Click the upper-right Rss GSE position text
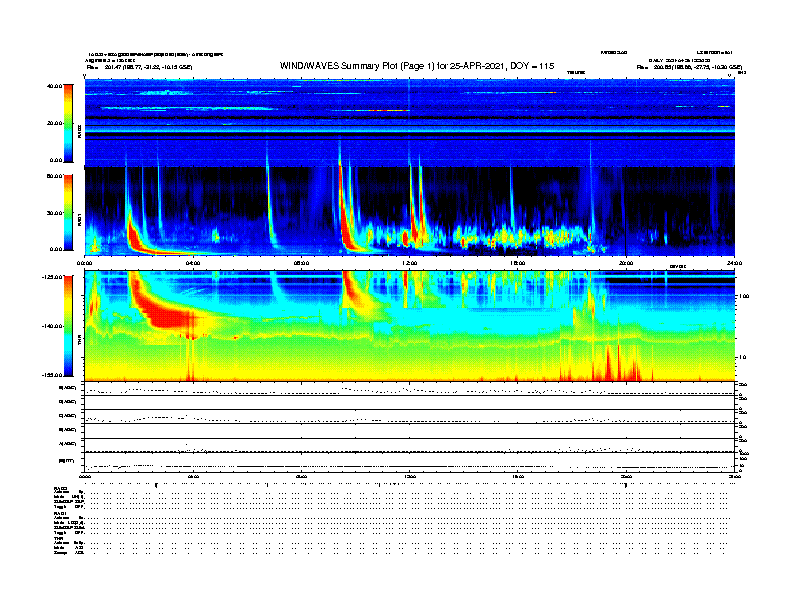Viewport: 792px width, 612px height. [x=689, y=67]
